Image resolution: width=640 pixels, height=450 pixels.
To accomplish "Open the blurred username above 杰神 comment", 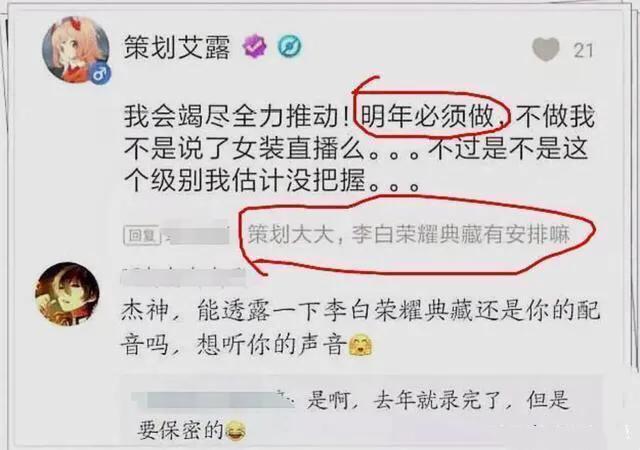I will [184, 278].
